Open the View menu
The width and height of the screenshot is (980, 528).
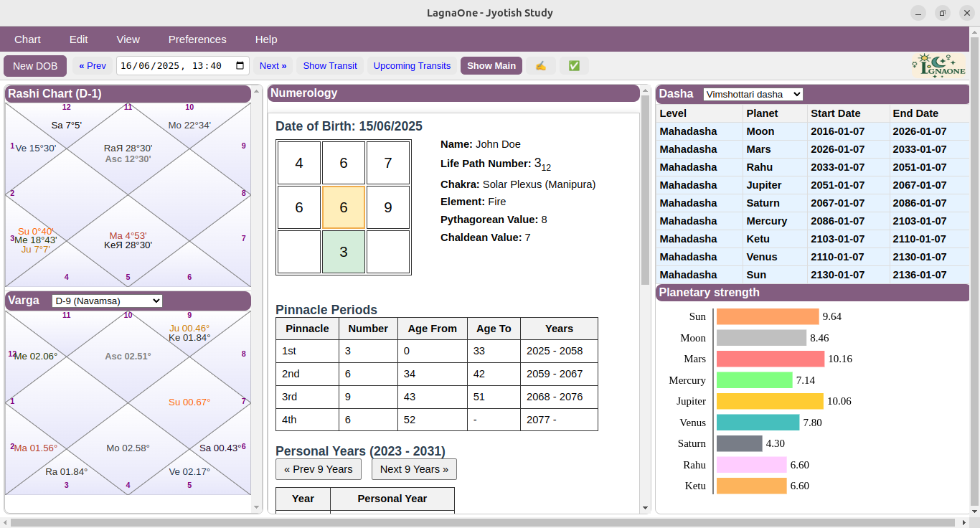tap(128, 39)
